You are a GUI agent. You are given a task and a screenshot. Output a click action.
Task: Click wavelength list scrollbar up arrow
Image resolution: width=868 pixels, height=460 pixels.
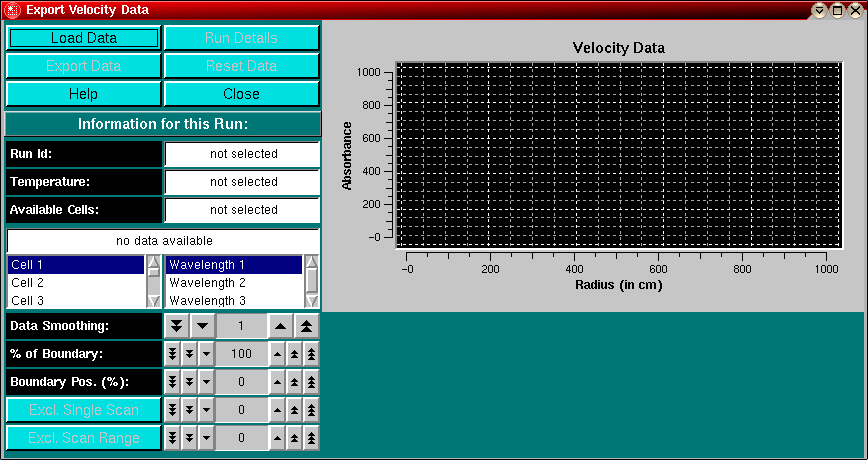pos(311,262)
